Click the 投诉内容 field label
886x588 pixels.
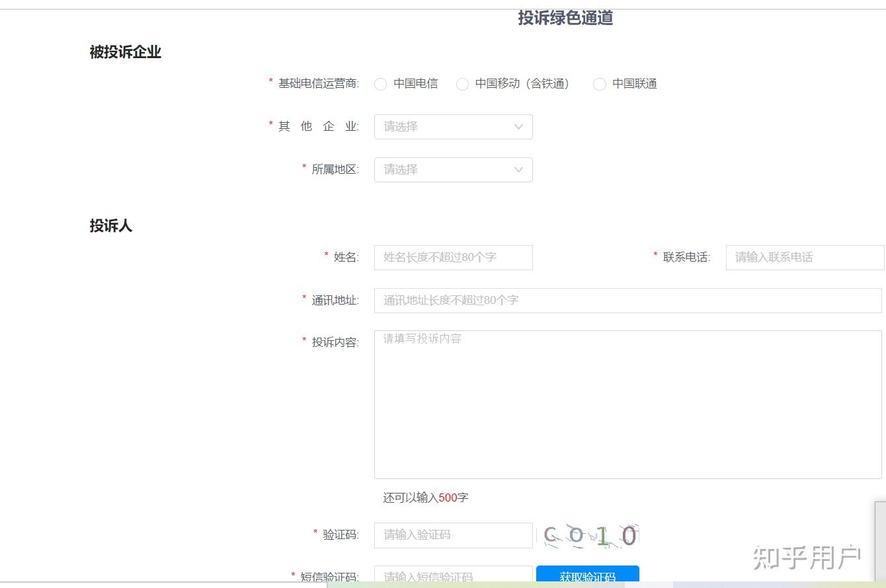pos(335,342)
